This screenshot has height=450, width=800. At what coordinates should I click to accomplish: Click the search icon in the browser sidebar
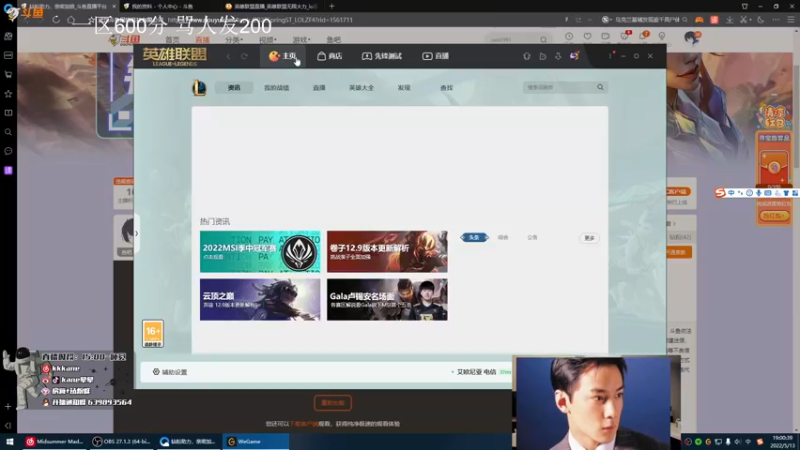tap(8, 132)
